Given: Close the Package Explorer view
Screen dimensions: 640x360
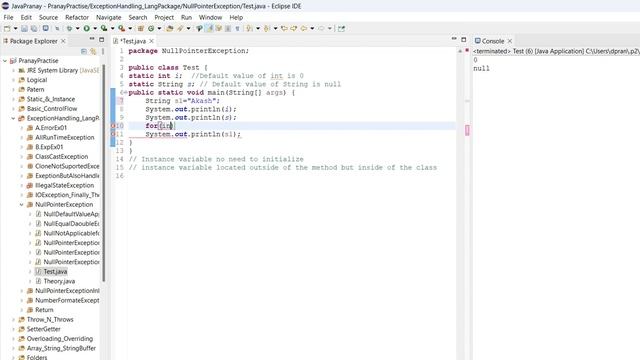Looking at the screenshot, I should pyautogui.click(x=63, y=41).
